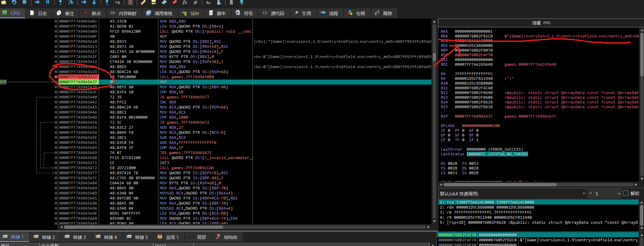
Task: Click the 隐藏 FPU button
Action: coord(541,23)
